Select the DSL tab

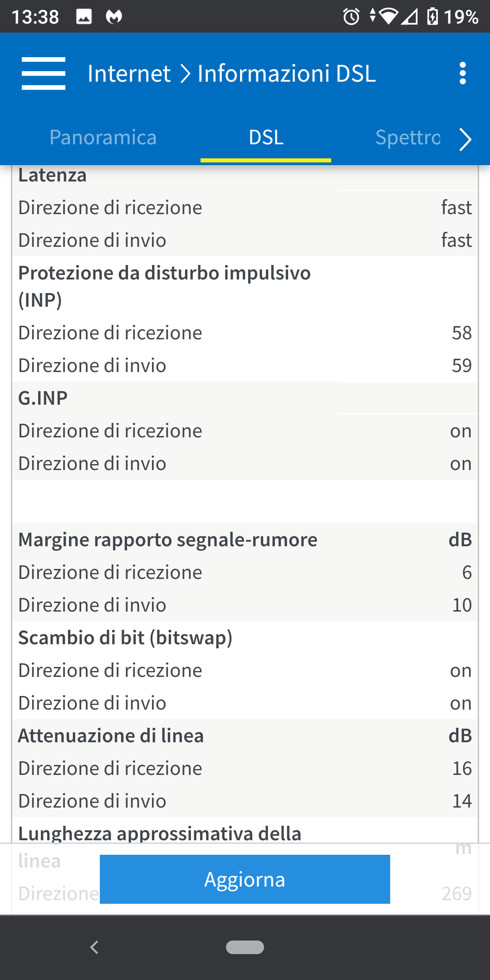point(266,137)
